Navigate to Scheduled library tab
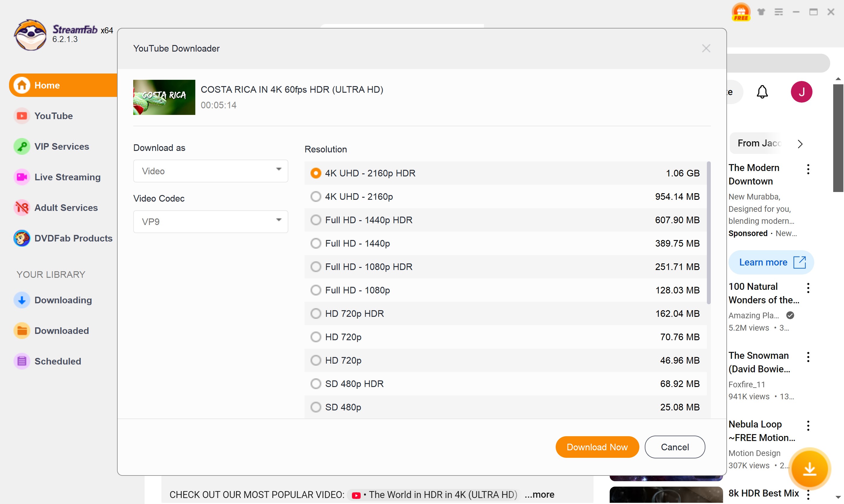Viewport: 844px width, 504px height. [x=58, y=361]
